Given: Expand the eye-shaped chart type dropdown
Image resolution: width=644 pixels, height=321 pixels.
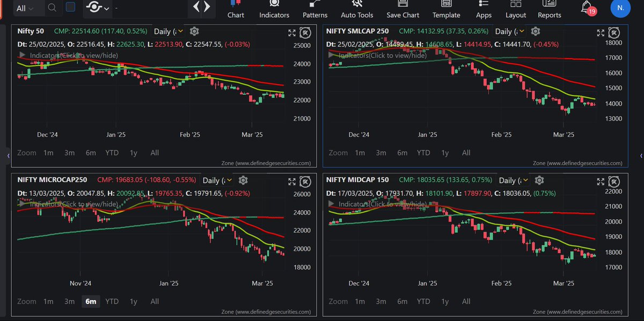Looking at the screenshot, I should click(99, 8).
